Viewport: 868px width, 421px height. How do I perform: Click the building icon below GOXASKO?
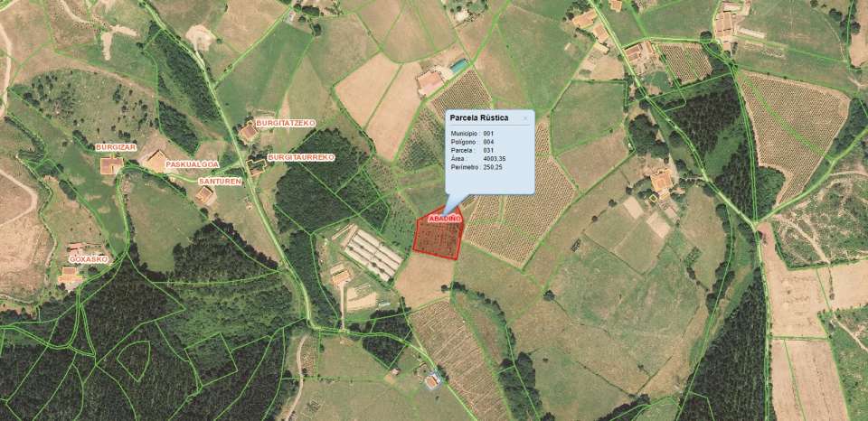70,275
